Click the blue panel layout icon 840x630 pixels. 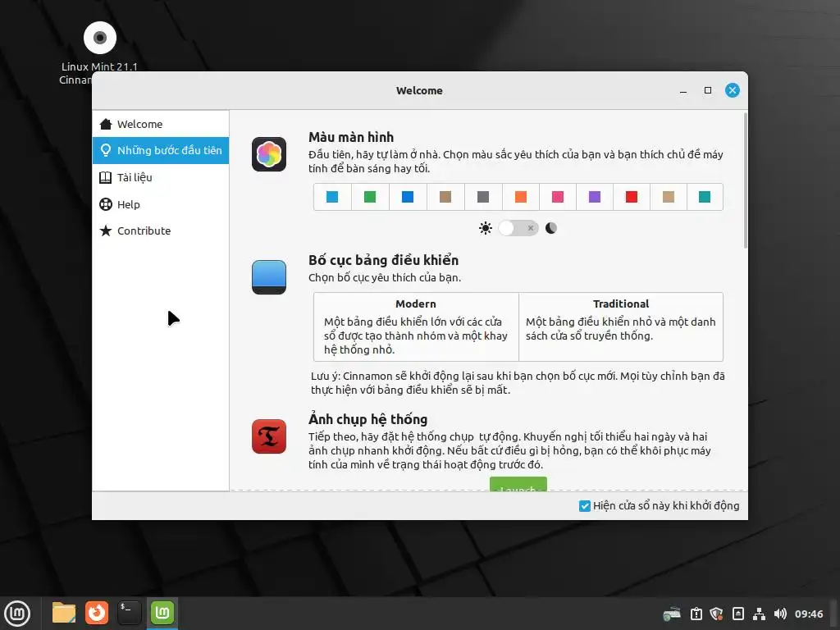coord(269,277)
